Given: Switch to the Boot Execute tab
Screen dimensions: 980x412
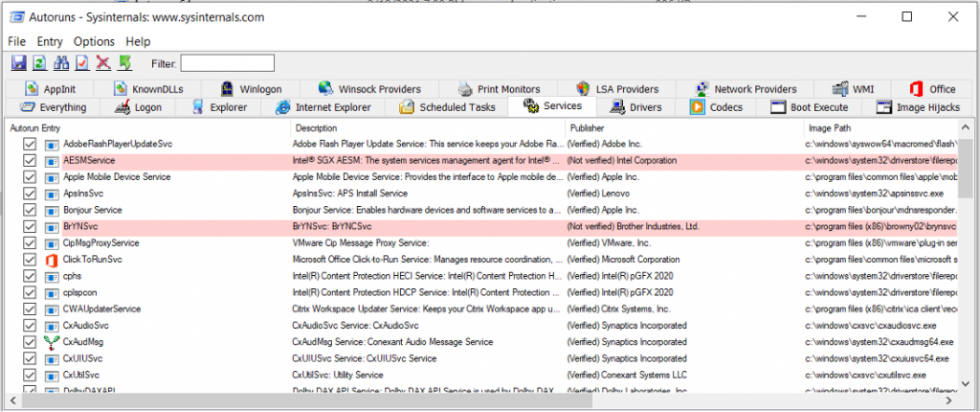Looking at the screenshot, I should click(810, 107).
